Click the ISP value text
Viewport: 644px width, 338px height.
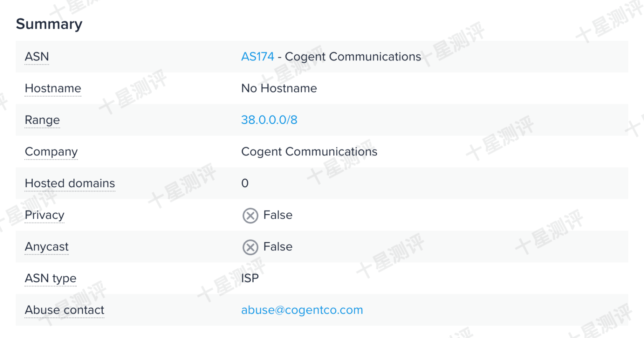pyautogui.click(x=250, y=278)
